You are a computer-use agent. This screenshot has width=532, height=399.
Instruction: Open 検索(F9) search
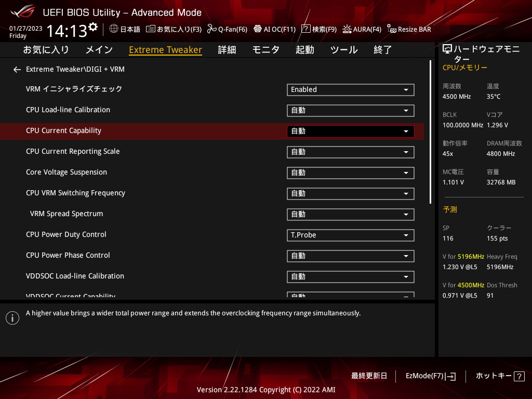click(319, 29)
